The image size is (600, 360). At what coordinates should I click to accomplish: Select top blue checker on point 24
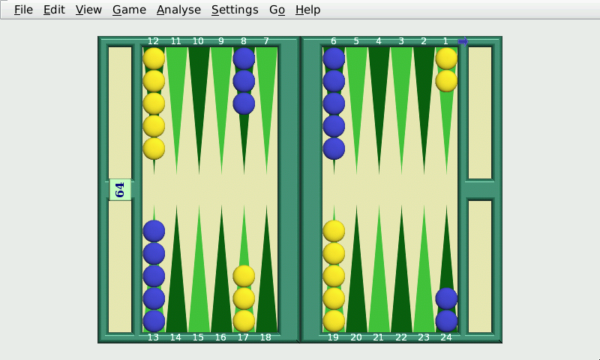(446, 298)
